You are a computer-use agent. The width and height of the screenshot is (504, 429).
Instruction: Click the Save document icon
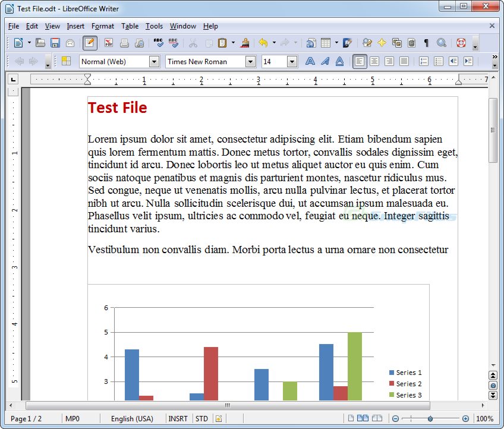[55, 43]
